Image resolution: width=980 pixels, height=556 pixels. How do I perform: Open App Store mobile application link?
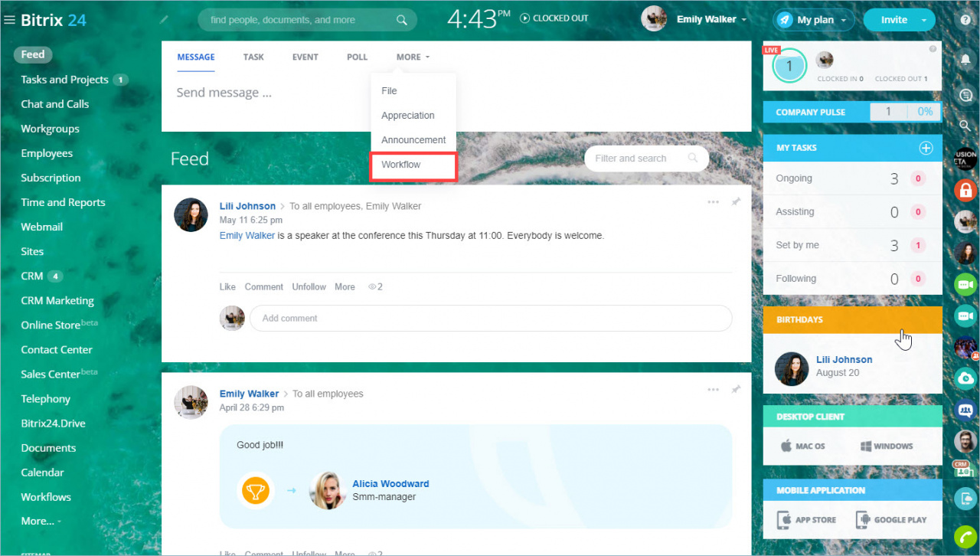pos(807,519)
